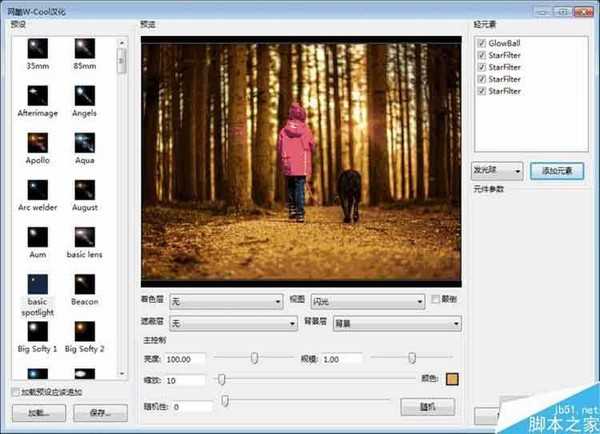Select the Angels preset icon
600x434 pixels.
pos(85,97)
